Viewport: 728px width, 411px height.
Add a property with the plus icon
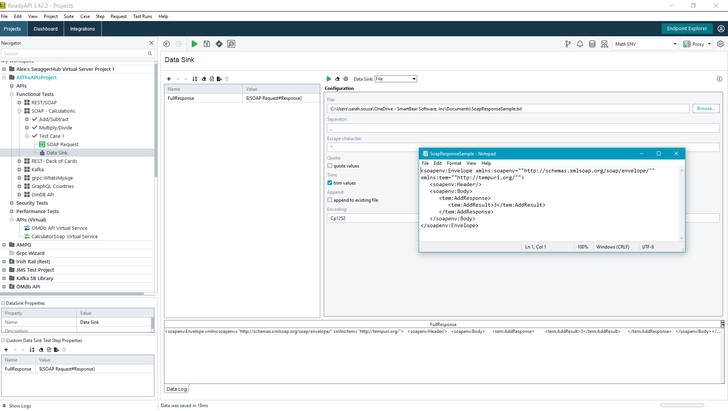click(169, 79)
